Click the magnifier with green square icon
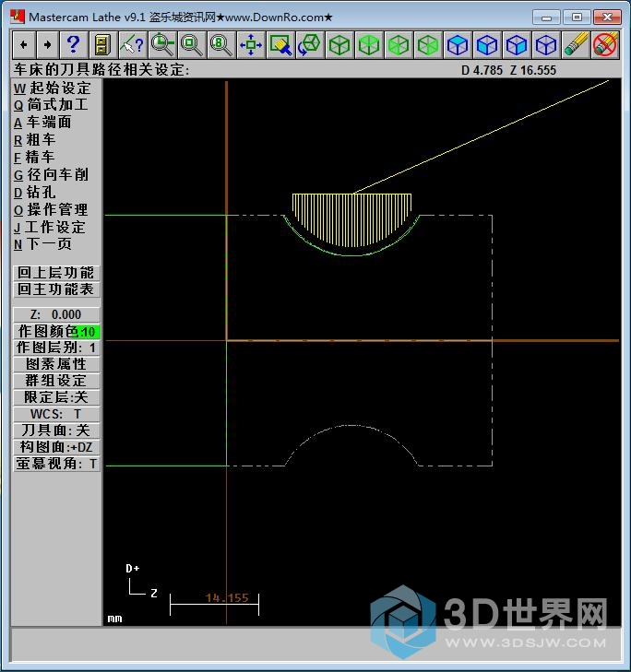 tap(191, 44)
